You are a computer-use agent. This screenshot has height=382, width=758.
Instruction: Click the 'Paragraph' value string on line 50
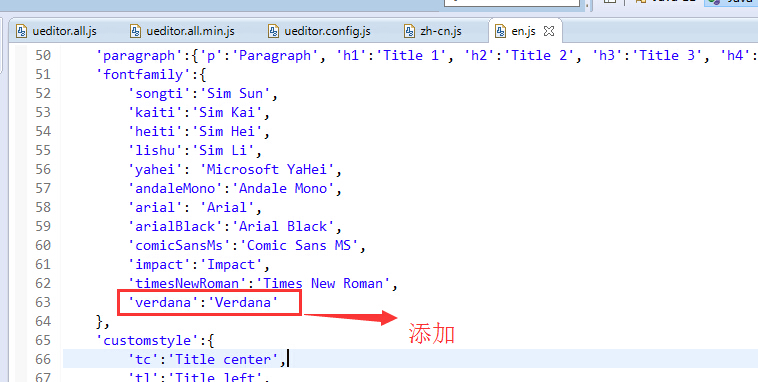click(275, 56)
